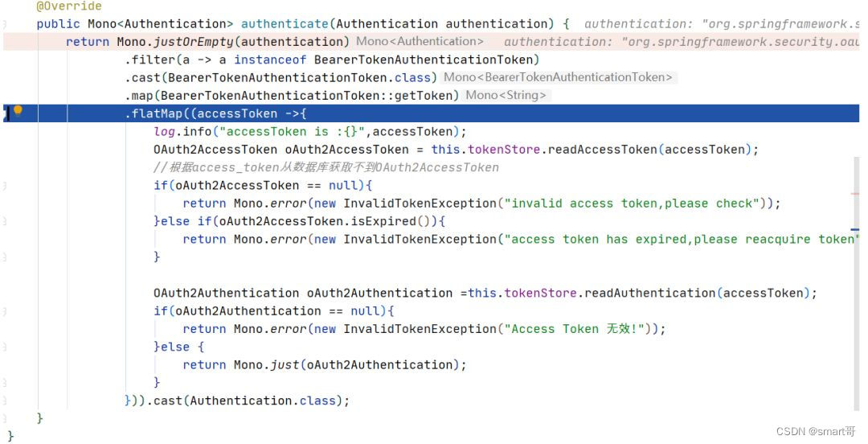Click isExpired() in the else-if line
Viewport: 868px width, 444px height.
(392, 221)
